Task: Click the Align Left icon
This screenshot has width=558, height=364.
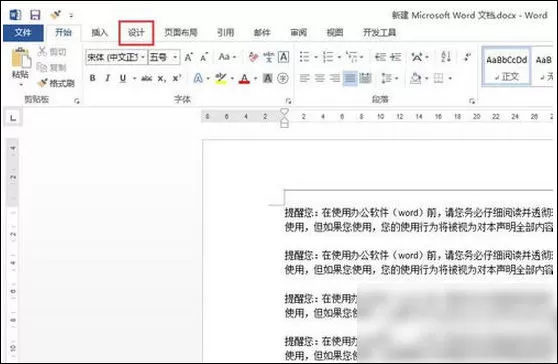Action: [x=305, y=78]
